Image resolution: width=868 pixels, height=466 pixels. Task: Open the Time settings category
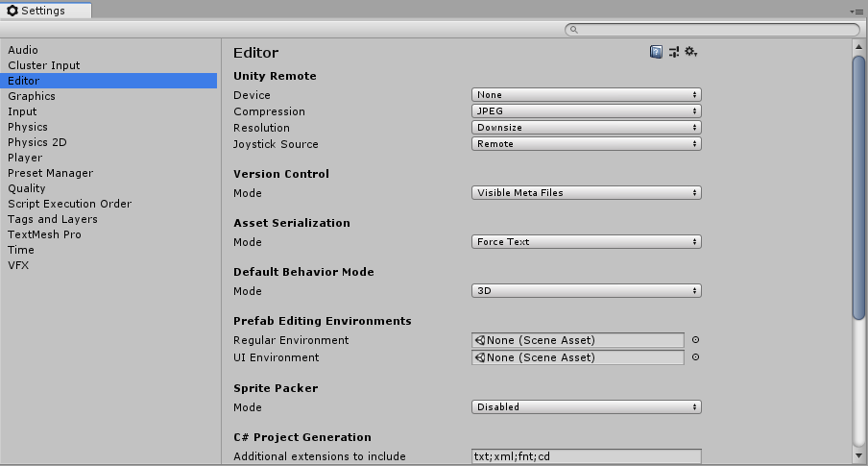(108, 250)
